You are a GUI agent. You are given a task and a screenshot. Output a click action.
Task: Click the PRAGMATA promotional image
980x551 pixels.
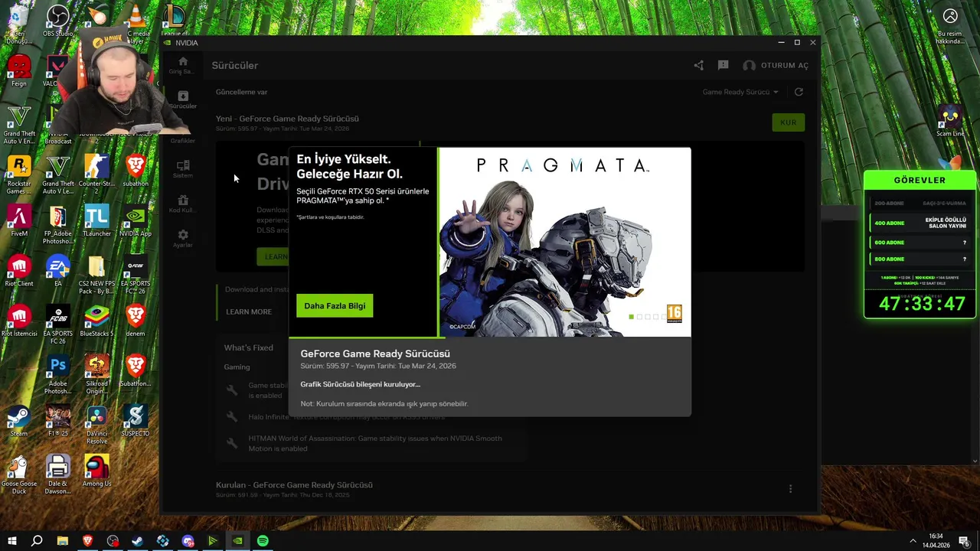click(564, 242)
